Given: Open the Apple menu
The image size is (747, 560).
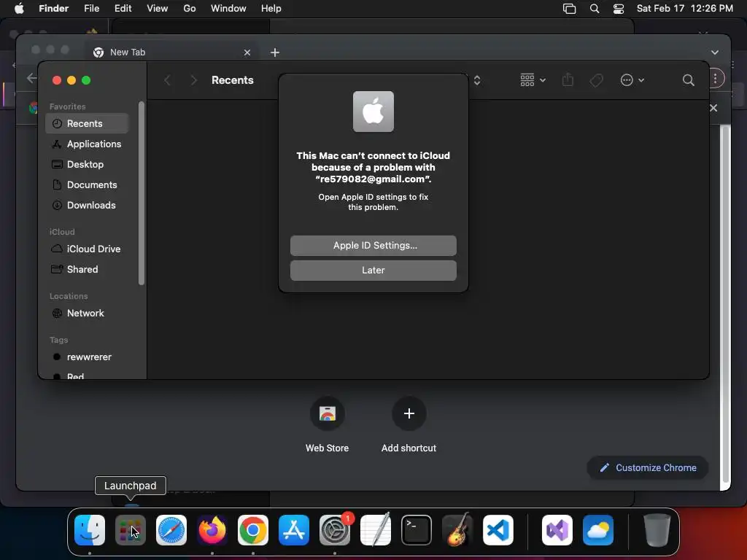Looking at the screenshot, I should pos(19,9).
